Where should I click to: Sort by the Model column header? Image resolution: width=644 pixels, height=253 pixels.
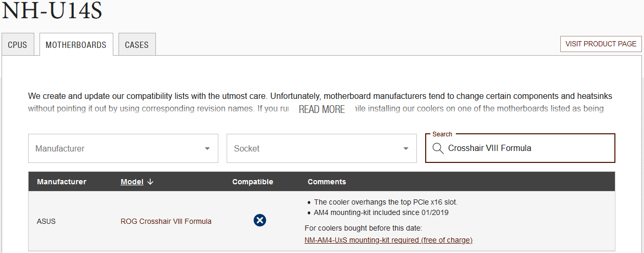[x=132, y=182]
